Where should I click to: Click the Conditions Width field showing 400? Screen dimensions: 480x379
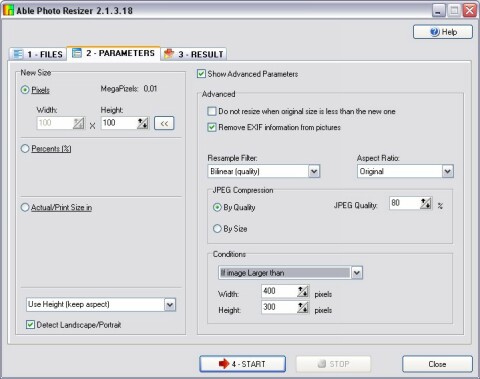279,292
